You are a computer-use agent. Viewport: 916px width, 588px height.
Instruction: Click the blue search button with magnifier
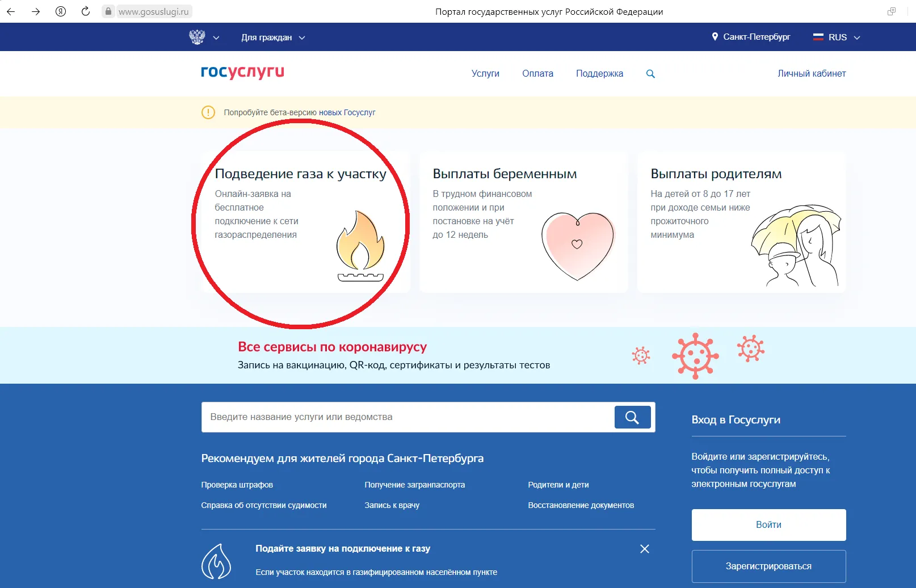tap(632, 417)
